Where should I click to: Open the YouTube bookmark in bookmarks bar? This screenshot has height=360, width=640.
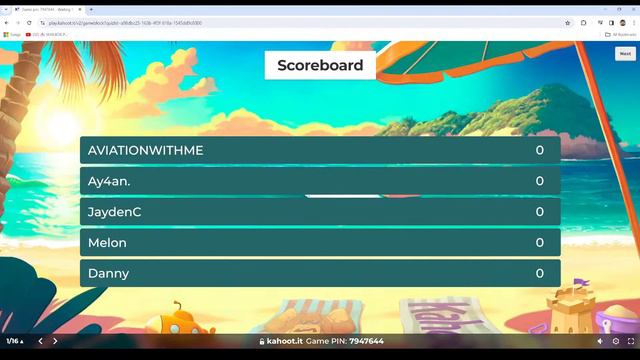(x=46, y=35)
